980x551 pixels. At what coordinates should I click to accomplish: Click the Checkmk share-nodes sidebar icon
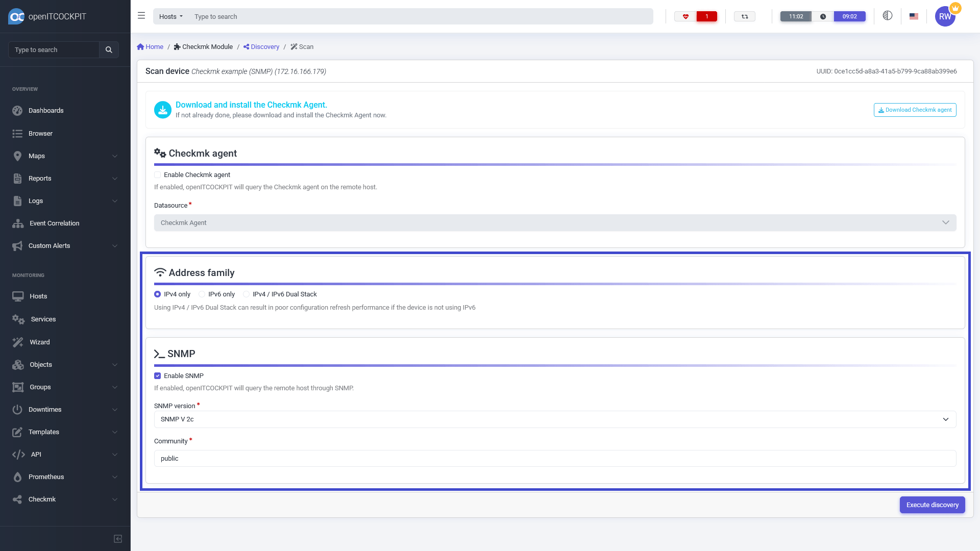coord(17,499)
